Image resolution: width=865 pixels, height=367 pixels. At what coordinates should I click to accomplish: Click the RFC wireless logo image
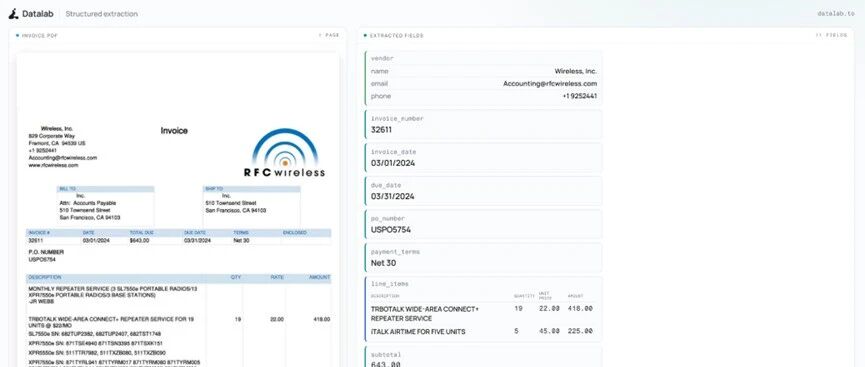pos(285,153)
